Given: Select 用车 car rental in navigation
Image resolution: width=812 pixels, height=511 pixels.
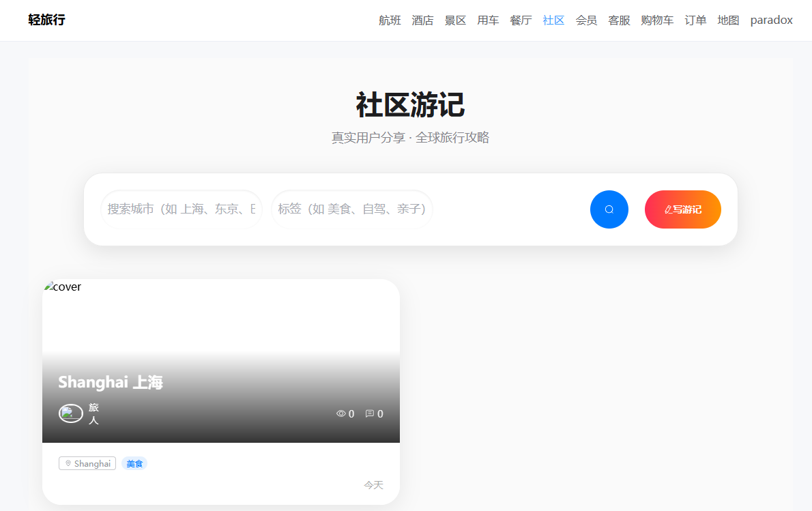Looking at the screenshot, I should [x=488, y=20].
